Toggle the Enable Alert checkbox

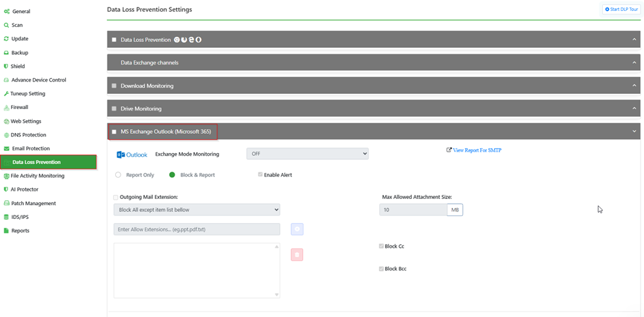pyautogui.click(x=260, y=175)
